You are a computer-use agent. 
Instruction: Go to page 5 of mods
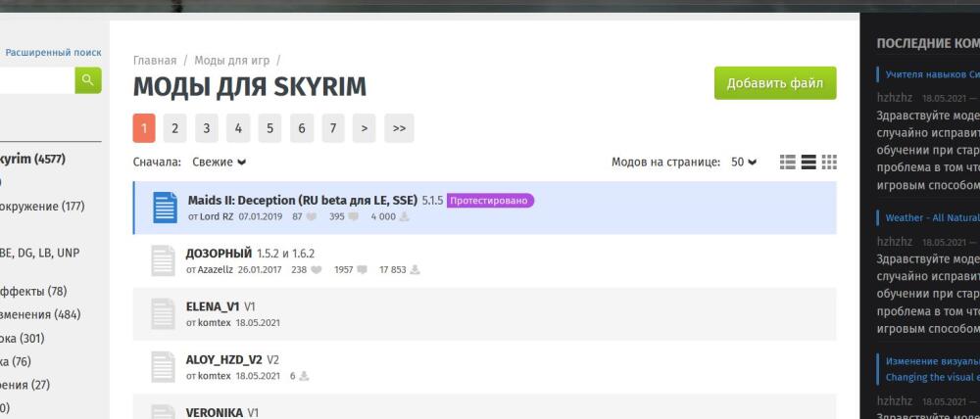[x=269, y=128]
